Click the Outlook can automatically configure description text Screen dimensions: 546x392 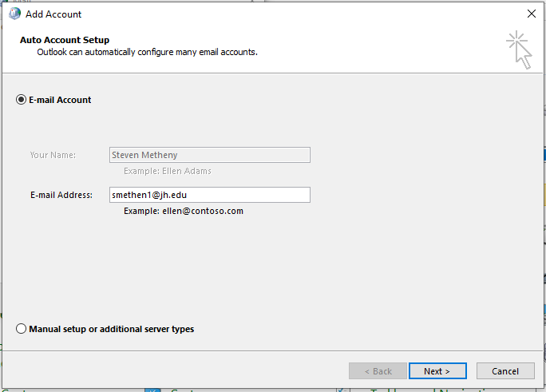pos(148,52)
